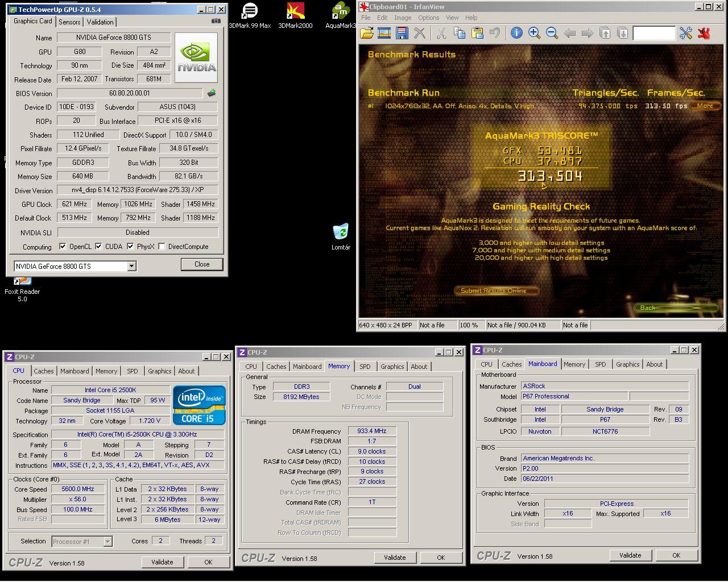This screenshot has height=582, width=728.
Task: Open IrfanView File menu
Action: (x=366, y=18)
